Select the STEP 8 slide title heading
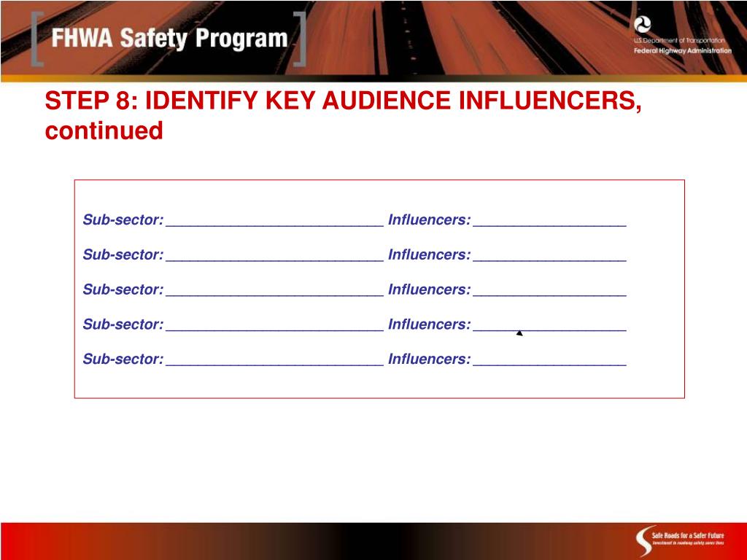The image size is (747, 560). [343, 115]
